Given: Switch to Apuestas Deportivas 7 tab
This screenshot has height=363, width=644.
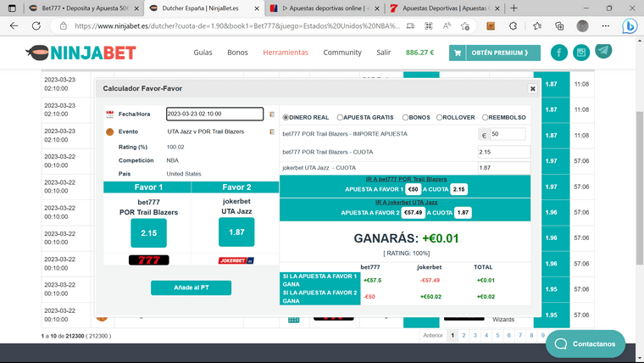Looking at the screenshot, I should click(444, 8).
